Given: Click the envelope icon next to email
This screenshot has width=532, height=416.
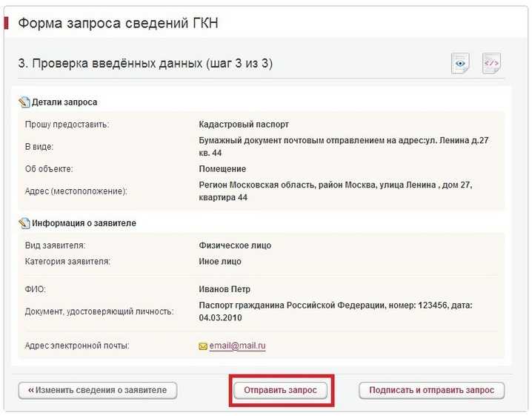Looking at the screenshot, I should (x=203, y=346).
